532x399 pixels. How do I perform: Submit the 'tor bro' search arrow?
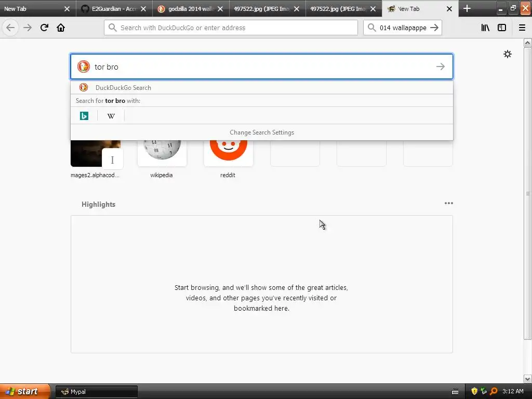(441, 66)
